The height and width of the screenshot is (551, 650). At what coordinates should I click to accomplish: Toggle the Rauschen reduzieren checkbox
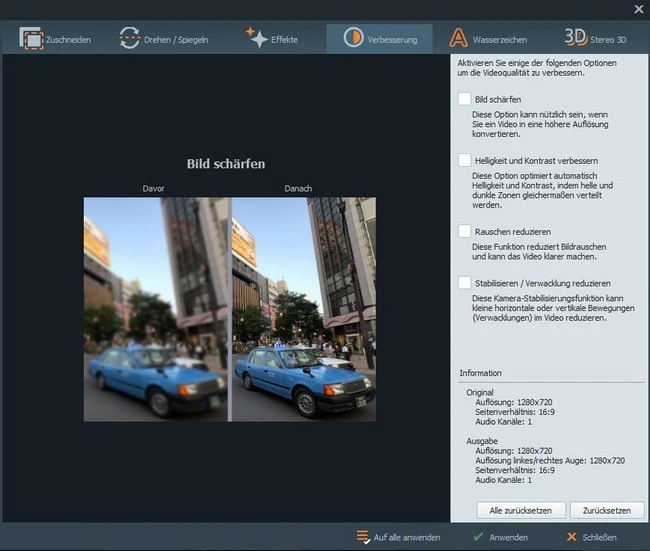pyautogui.click(x=464, y=231)
